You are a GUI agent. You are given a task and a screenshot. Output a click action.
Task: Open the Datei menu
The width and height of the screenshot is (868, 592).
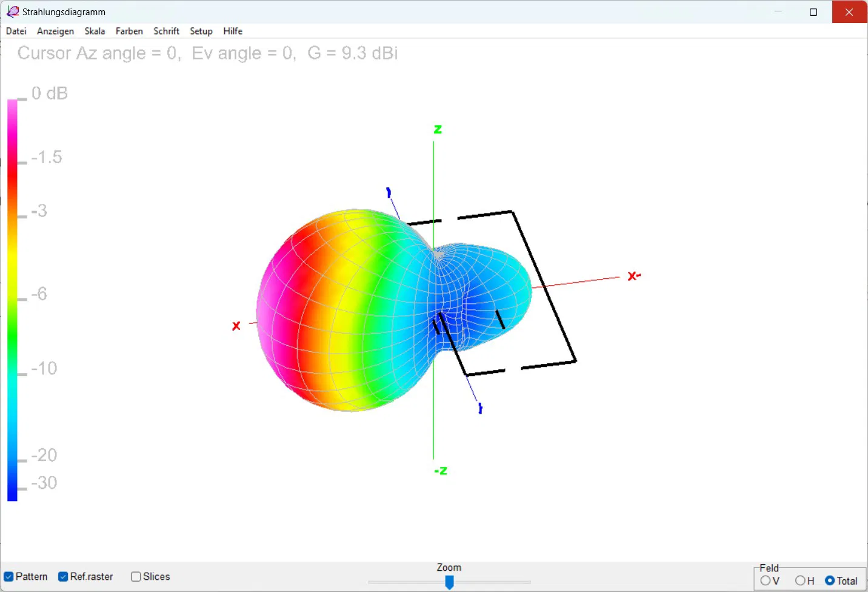(16, 31)
